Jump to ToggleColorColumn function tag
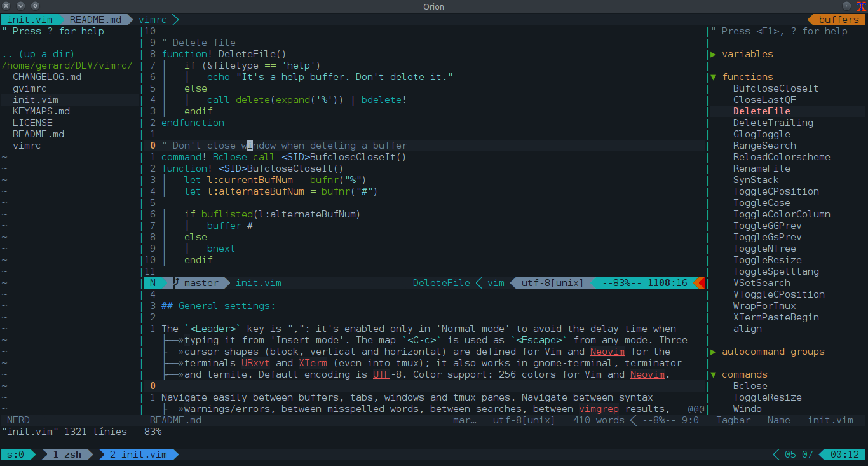Viewport: 868px width, 466px height. (x=782, y=214)
